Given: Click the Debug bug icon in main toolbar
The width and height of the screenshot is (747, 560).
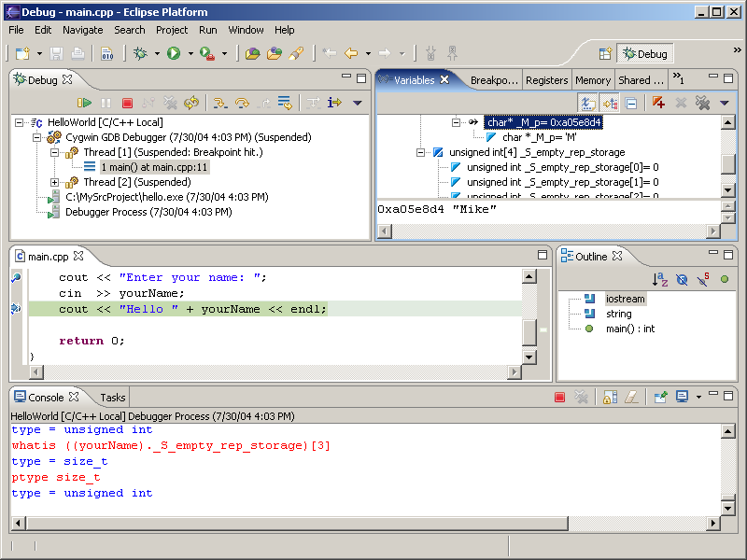Looking at the screenshot, I should point(140,54).
